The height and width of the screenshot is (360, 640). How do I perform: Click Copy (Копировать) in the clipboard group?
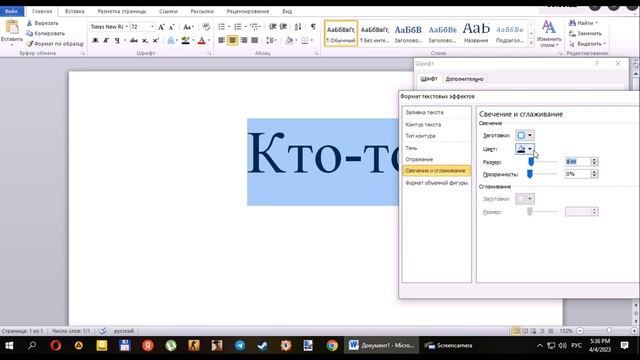coord(45,33)
